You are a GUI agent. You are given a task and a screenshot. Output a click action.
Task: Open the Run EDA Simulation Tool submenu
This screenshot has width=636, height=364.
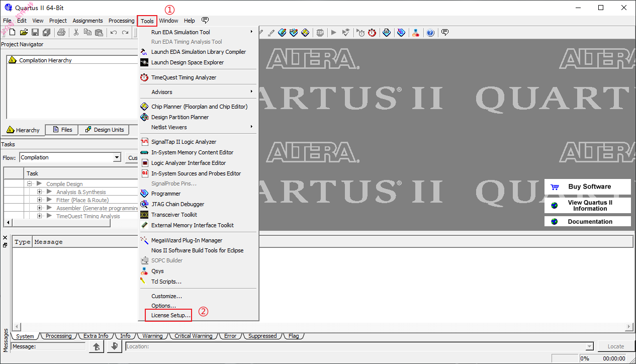[198, 32]
